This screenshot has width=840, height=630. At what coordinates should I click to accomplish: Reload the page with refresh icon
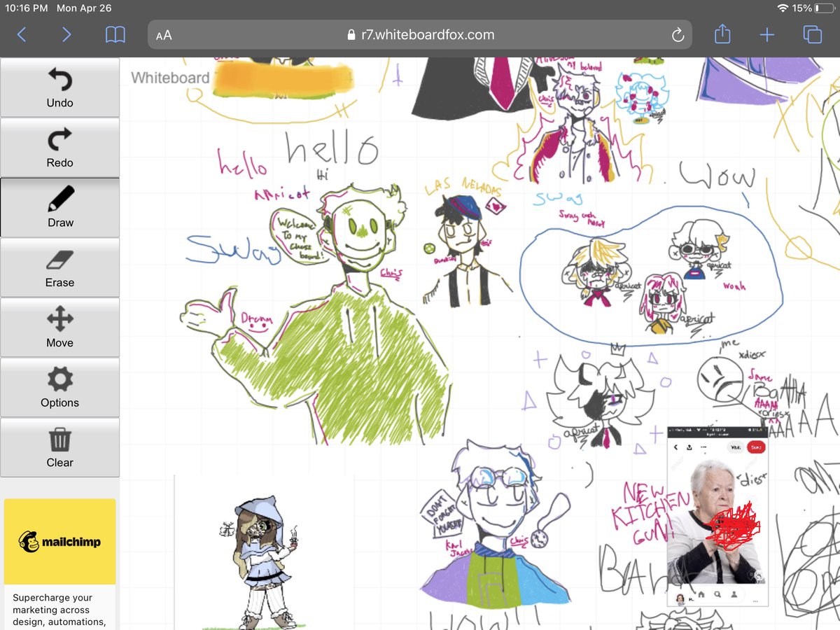point(677,35)
